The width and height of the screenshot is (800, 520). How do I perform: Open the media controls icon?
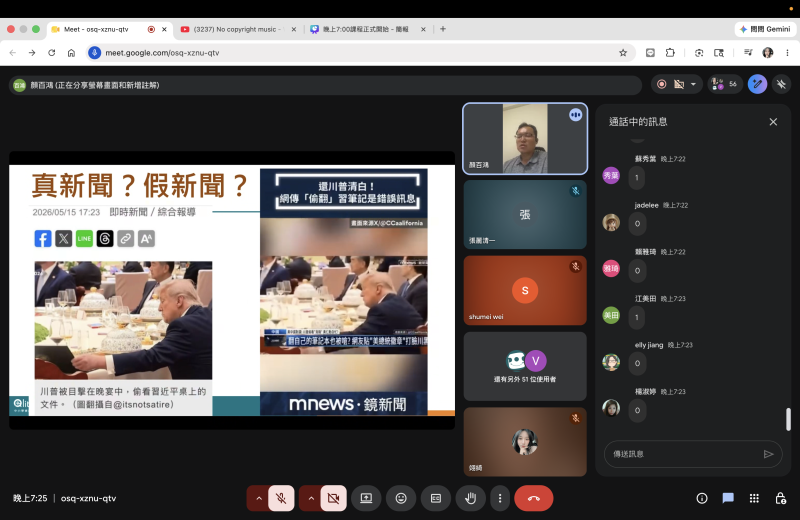(748, 53)
